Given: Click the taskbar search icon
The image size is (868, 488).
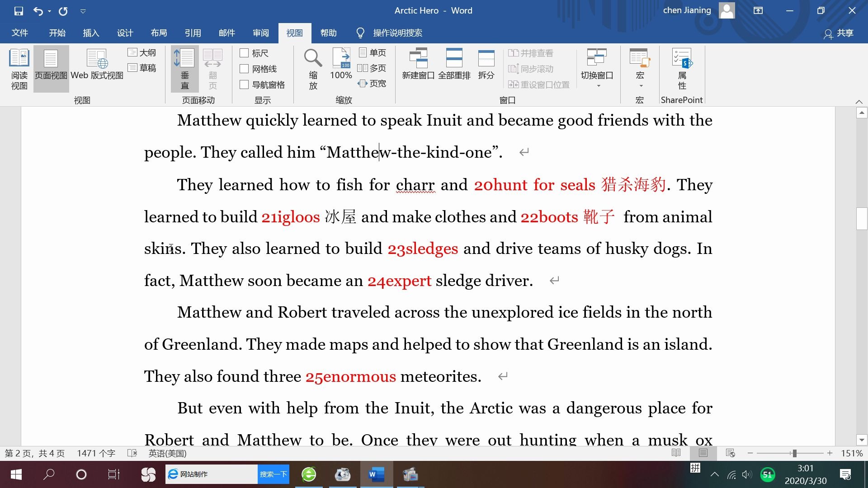Looking at the screenshot, I should (49, 474).
